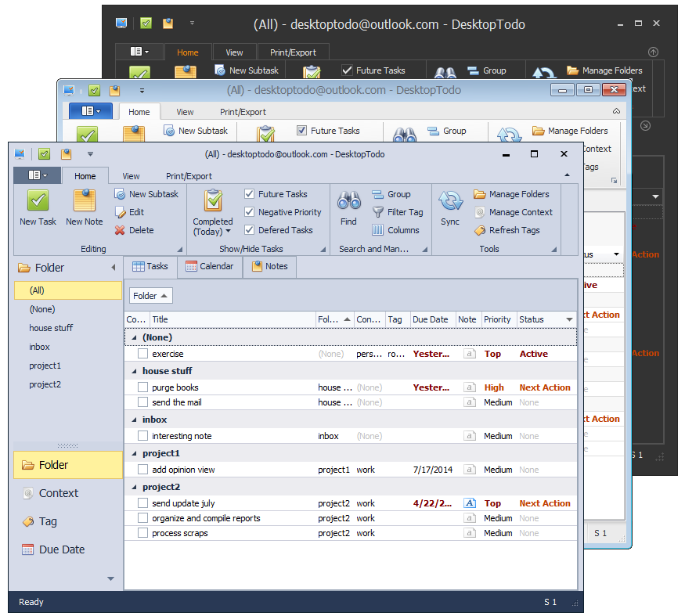
Task: Sort by the Due Date column header
Action: coord(432,319)
